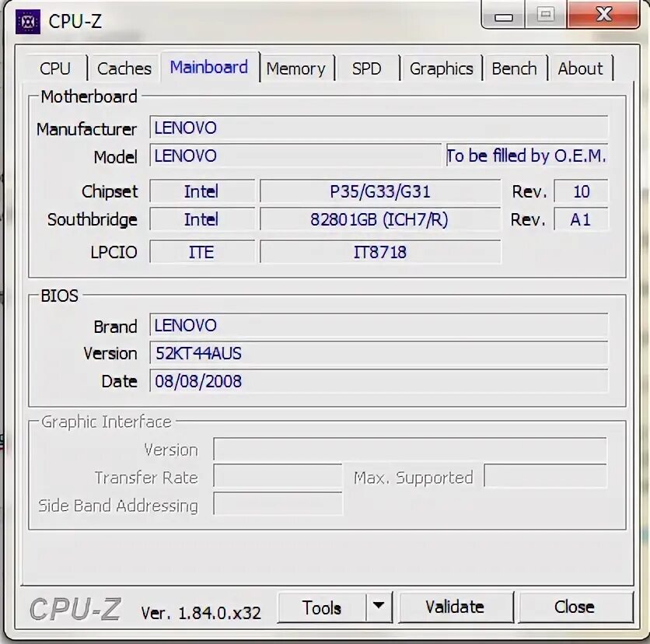Open the Caches tab
Screen dimensions: 650x644
click(x=124, y=68)
